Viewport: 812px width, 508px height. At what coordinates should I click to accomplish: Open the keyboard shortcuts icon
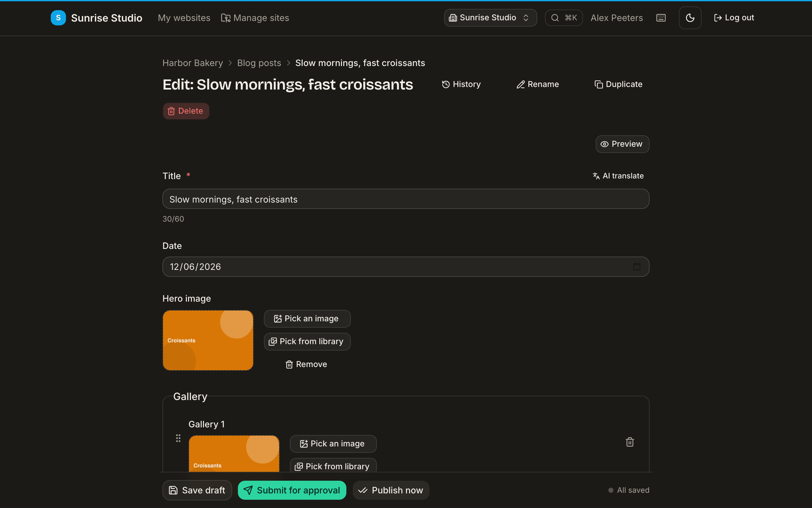661,18
